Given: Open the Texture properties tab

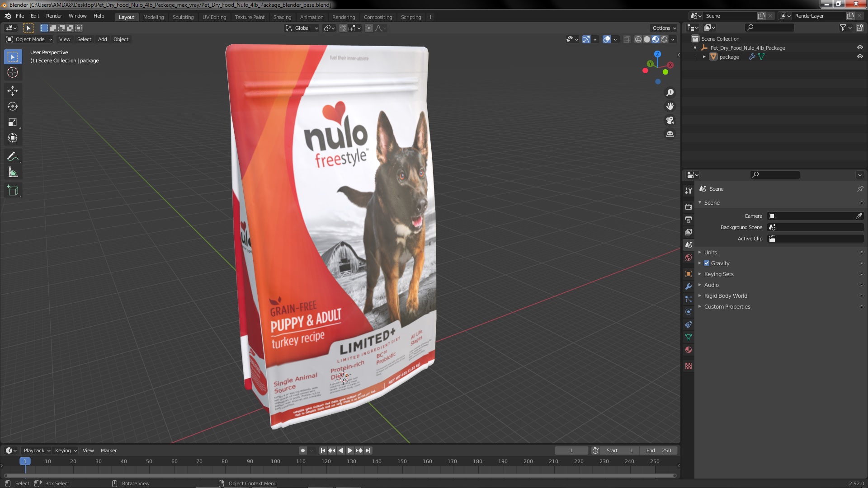Looking at the screenshot, I should coord(688,366).
